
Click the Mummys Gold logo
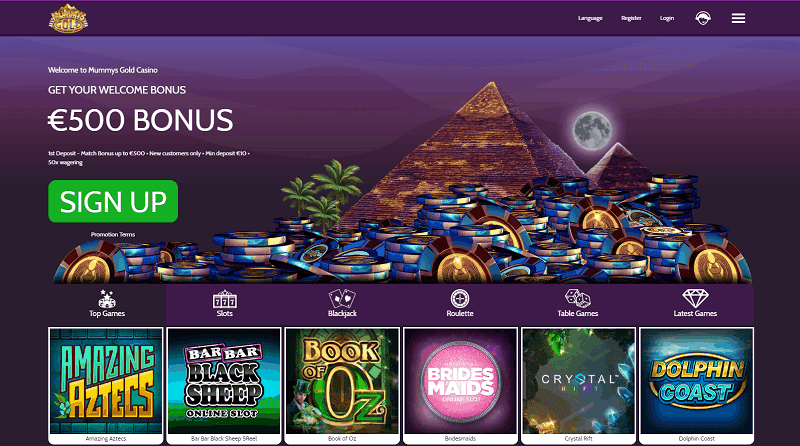68,19
